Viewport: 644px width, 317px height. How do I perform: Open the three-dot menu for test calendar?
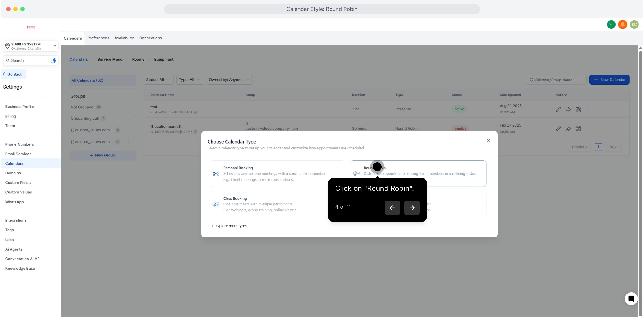pos(588,109)
